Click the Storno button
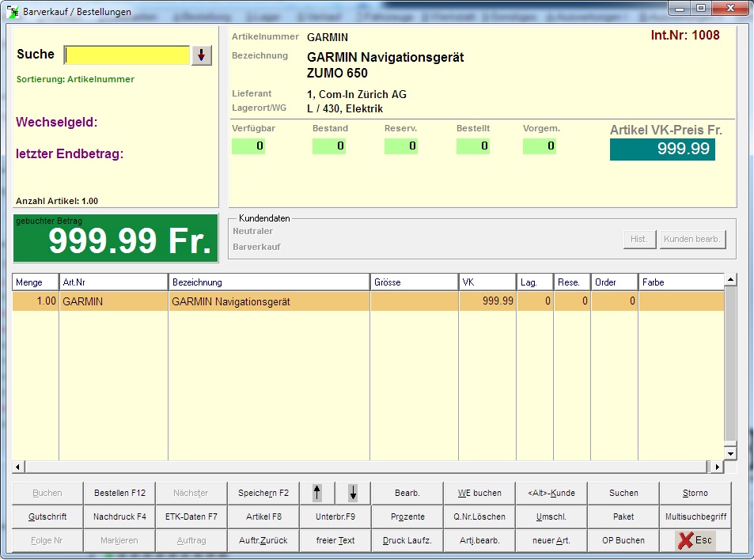Image resolution: width=754 pixels, height=560 pixels. (x=695, y=493)
